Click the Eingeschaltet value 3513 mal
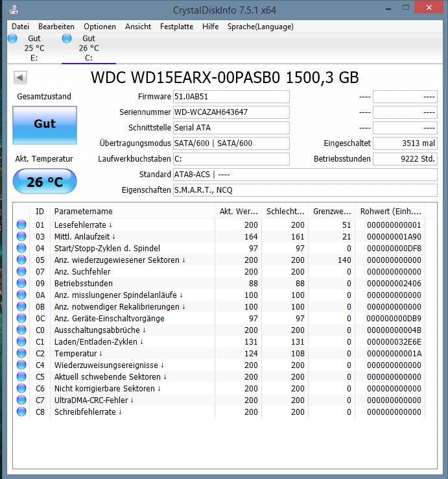The image size is (448, 479). (405, 143)
